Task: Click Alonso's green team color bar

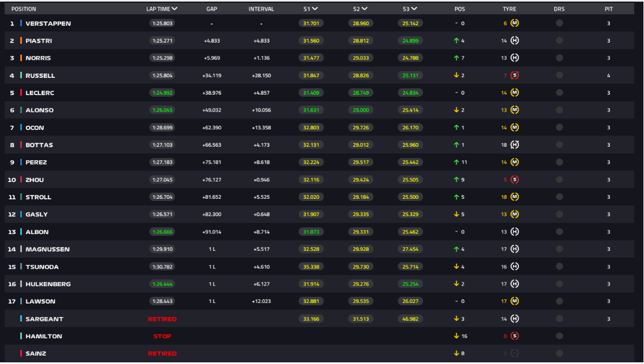Action: 21,110
